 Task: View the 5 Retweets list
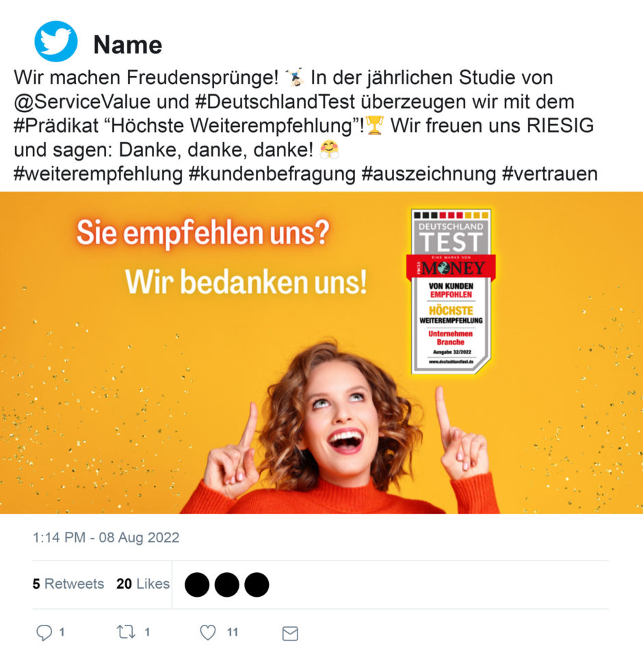tap(68, 584)
